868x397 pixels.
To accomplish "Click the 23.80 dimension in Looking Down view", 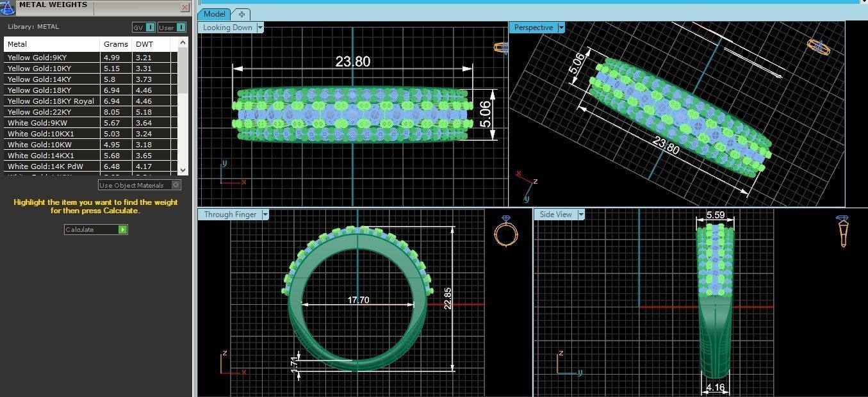I will pyautogui.click(x=352, y=61).
